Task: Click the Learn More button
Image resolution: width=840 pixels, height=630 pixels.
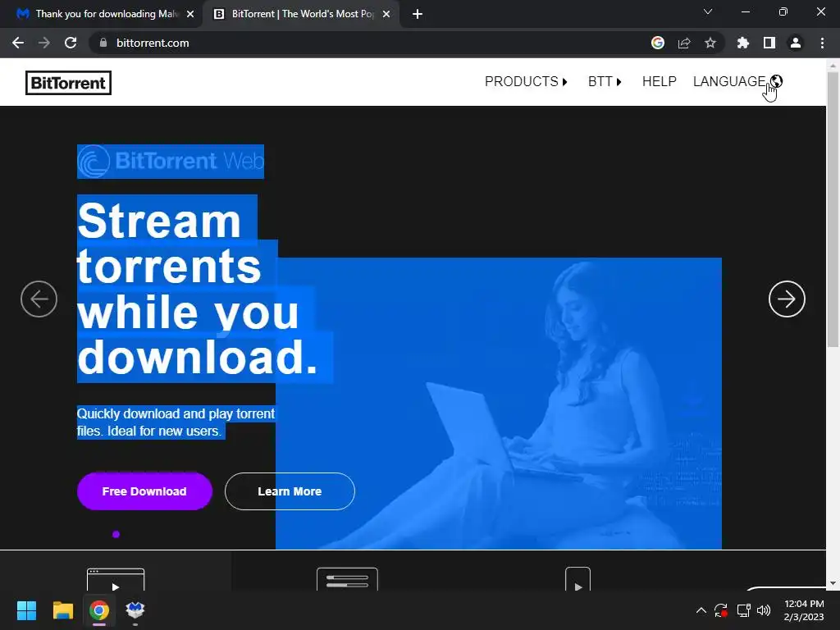Action: 290,491
